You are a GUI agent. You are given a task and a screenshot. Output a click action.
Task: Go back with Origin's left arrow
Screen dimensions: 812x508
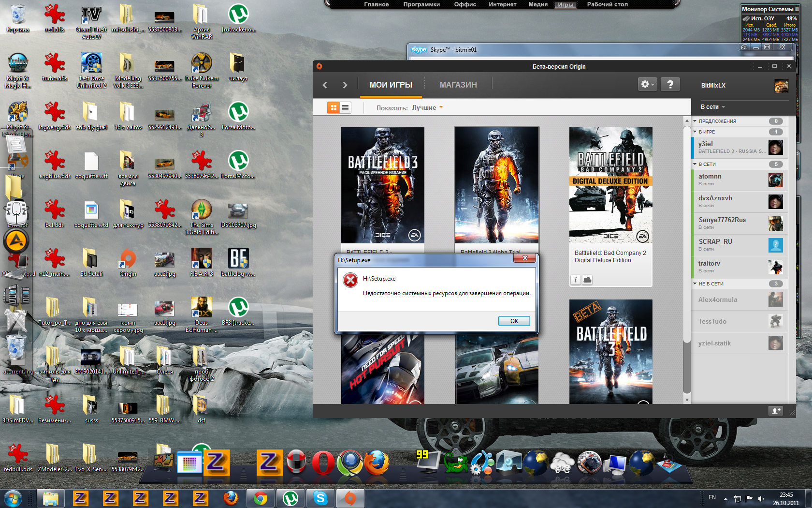pyautogui.click(x=325, y=85)
